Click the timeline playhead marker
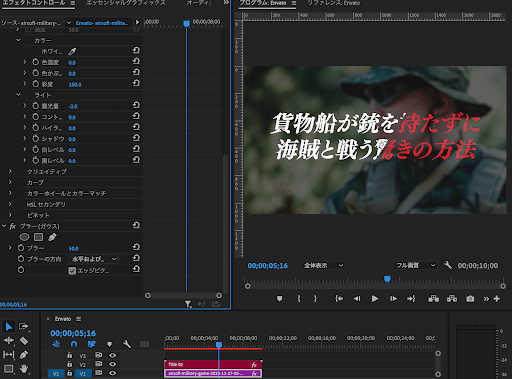Image resolution: width=512 pixels, height=379 pixels. tap(219, 345)
